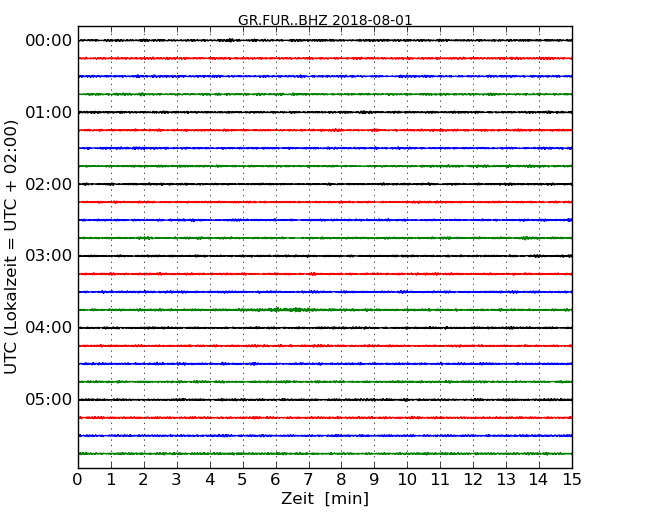Screen dimensions: 650x520
Task: Click the x-axis label Zeit [min]
Action: pyautogui.click(x=325, y=498)
